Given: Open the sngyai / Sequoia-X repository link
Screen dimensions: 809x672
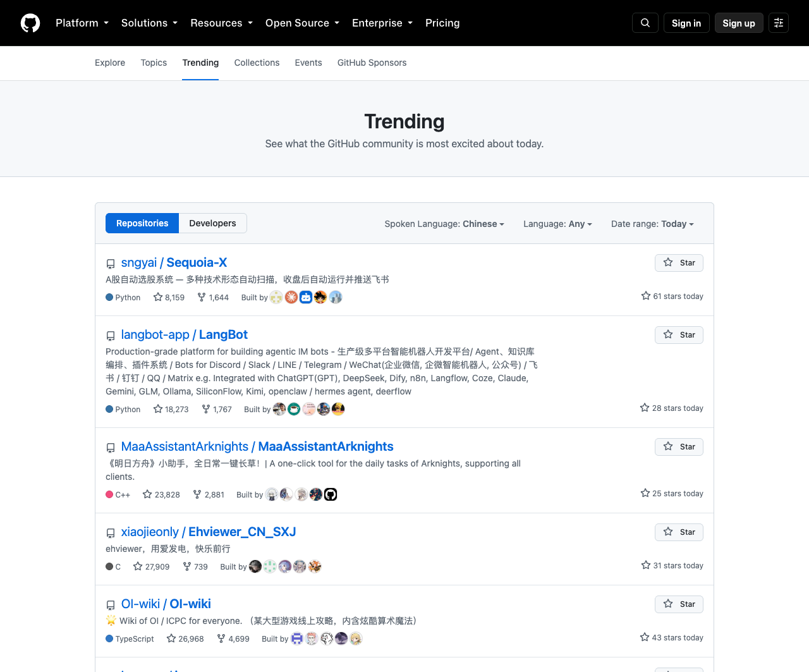Looking at the screenshot, I should pyautogui.click(x=174, y=262).
